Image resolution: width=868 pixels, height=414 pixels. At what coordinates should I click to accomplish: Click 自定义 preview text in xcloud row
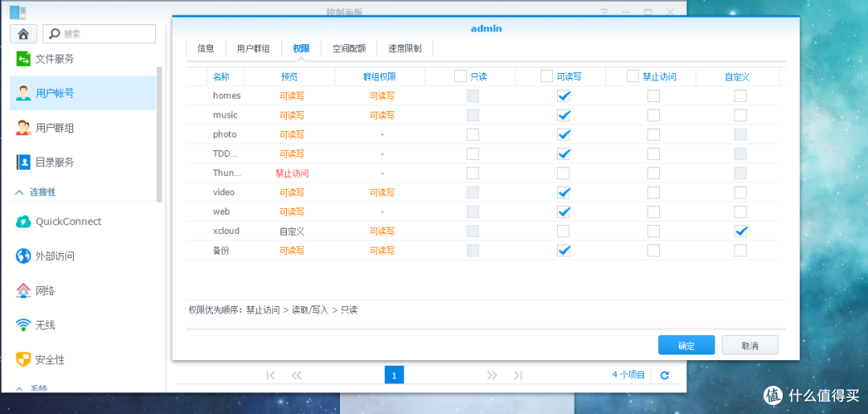[x=292, y=232]
